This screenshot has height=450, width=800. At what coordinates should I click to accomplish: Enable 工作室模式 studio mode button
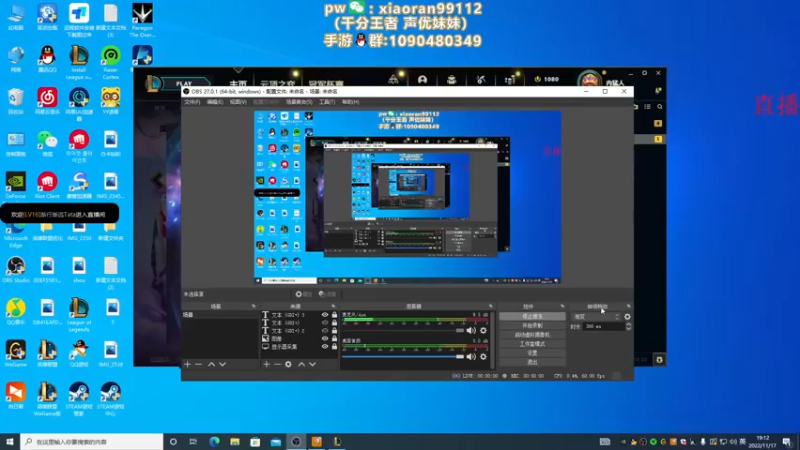pos(532,344)
